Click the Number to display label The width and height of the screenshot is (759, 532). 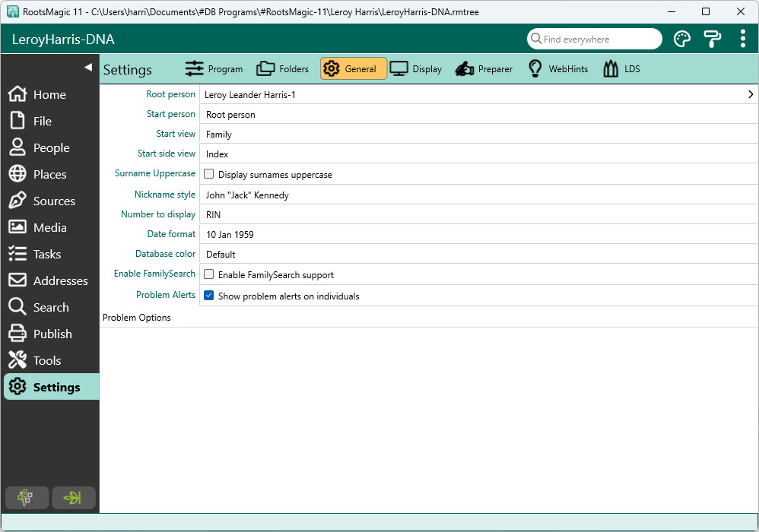tap(157, 214)
